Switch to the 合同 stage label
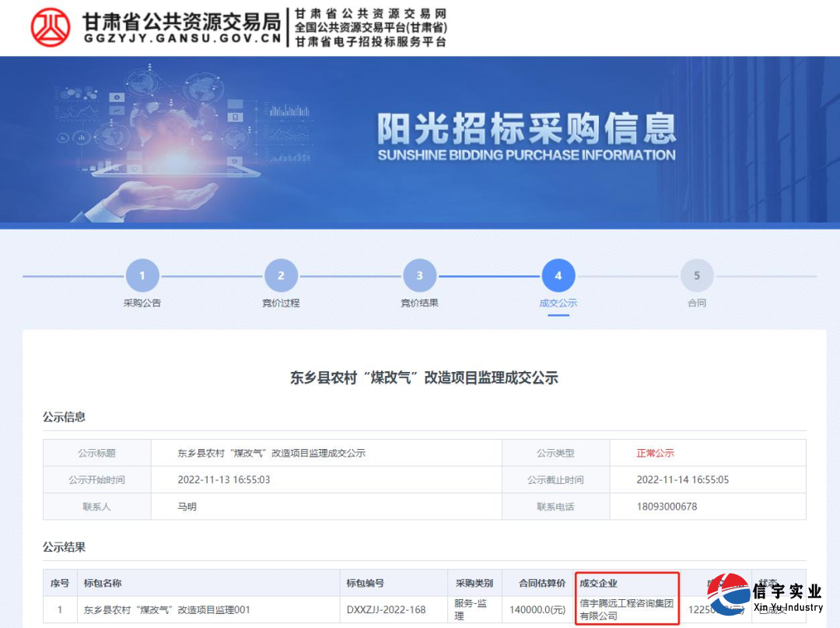 [697, 303]
